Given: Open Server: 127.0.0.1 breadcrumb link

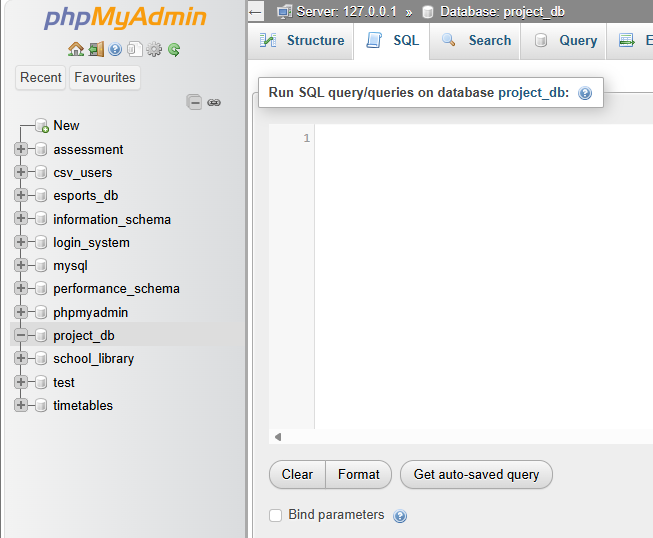Looking at the screenshot, I should pos(346,12).
